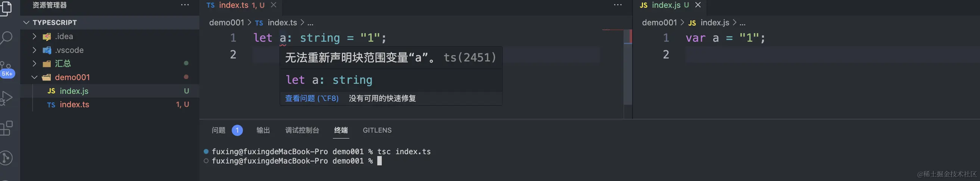
Task: Expand the .vscode folder
Action: [34, 50]
